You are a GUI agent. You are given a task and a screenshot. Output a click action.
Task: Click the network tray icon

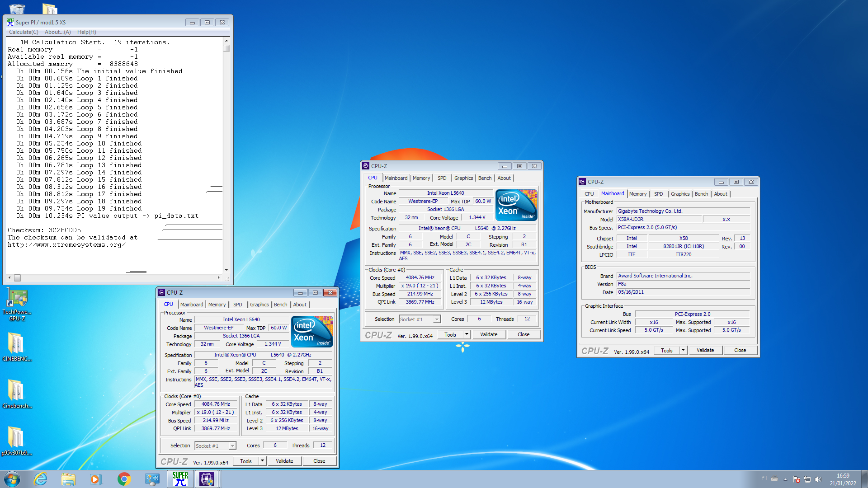pos(807,479)
